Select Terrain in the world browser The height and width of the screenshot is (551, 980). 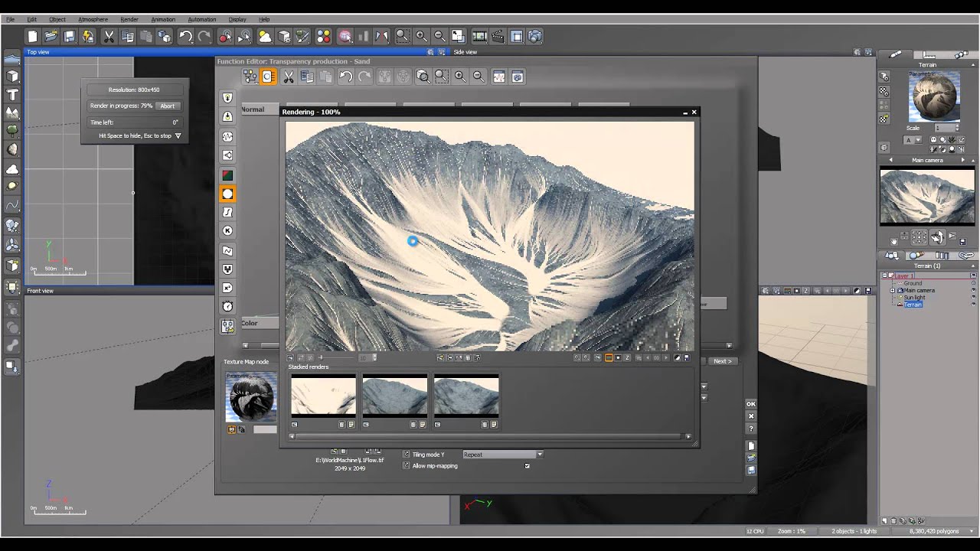click(913, 305)
